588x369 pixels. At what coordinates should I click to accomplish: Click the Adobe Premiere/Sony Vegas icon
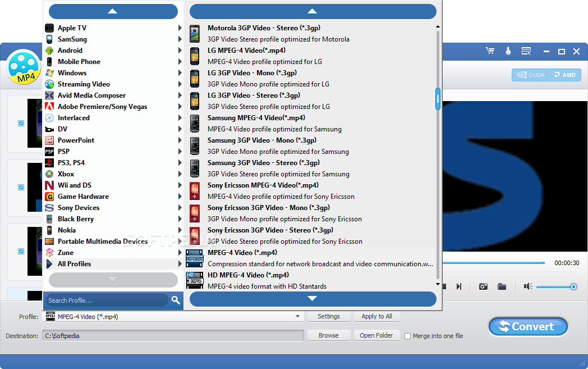(49, 107)
